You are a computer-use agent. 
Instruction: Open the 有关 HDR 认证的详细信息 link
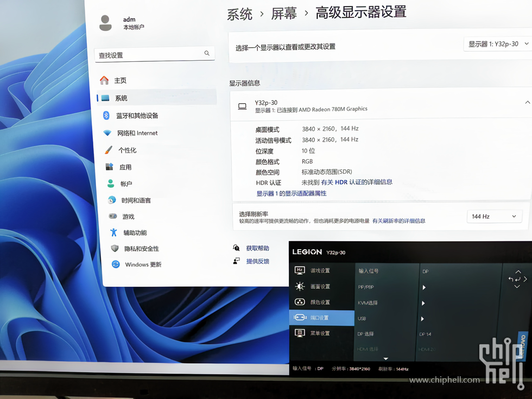357,182
